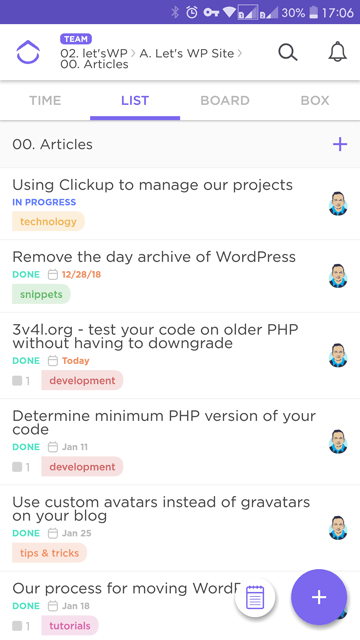Toggle subtask checkbox beside tutorials tag
This screenshot has height=640, width=360.
(17, 626)
